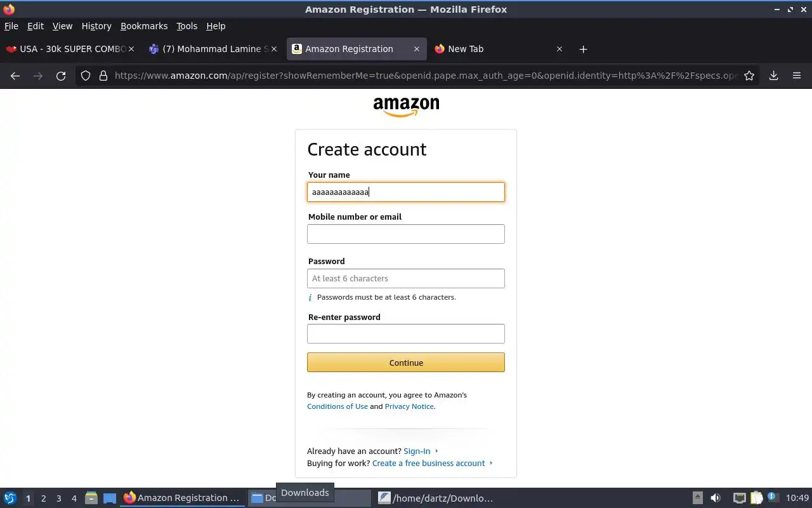Reload the page with the refresh icon
Viewport: 812px width, 508px height.
(61, 76)
